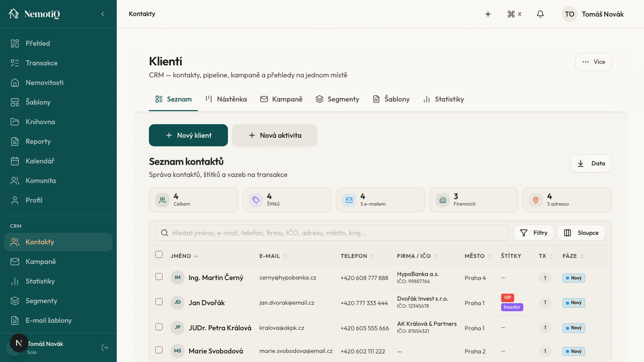This screenshot has width=644, height=362.
Task: Click the red VIP tag on Jan Dvořák
Action: pos(508,298)
